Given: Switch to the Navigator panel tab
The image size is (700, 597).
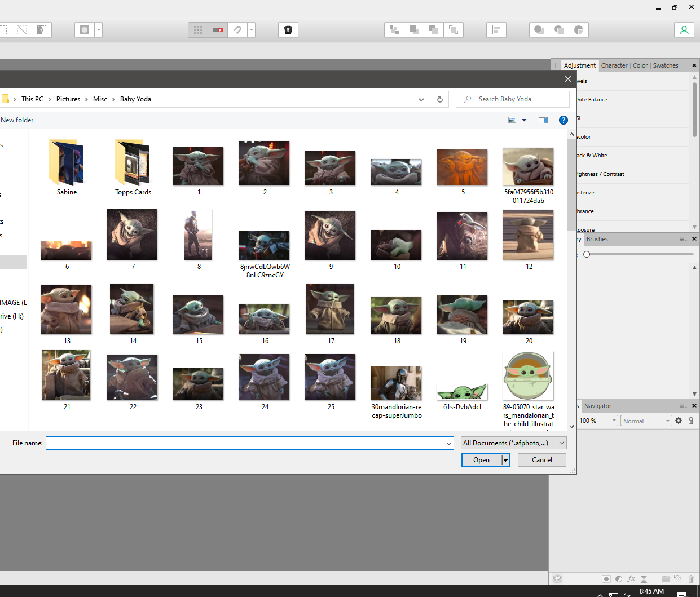Looking at the screenshot, I should [598, 406].
